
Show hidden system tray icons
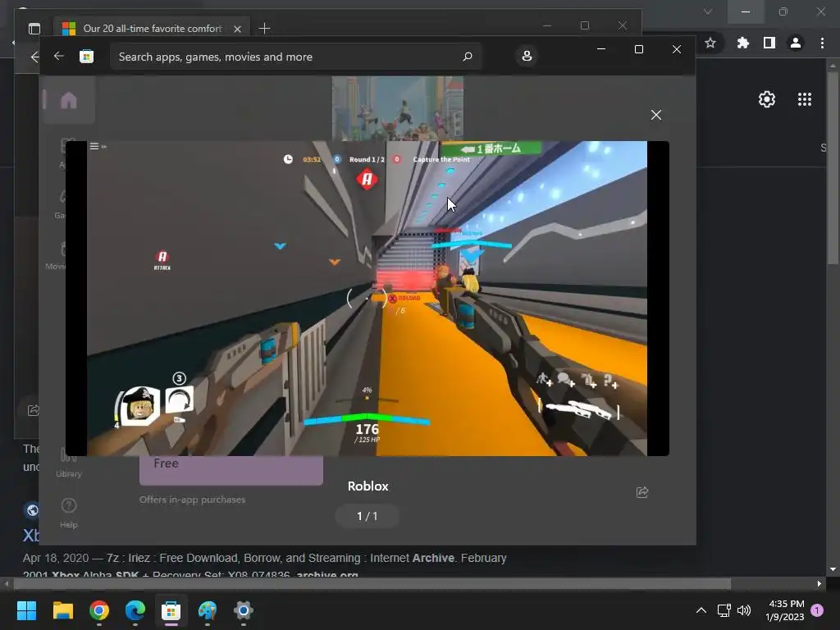pyautogui.click(x=701, y=610)
